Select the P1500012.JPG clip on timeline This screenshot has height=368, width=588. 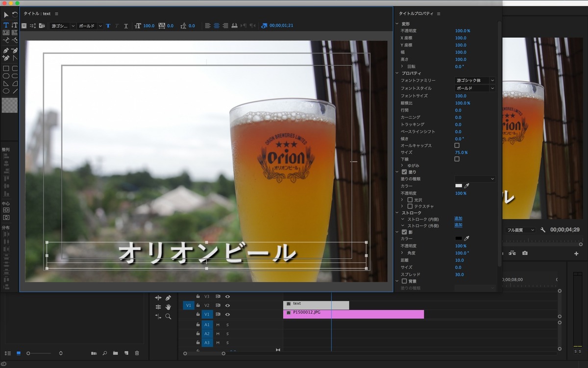tap(353, 314)
